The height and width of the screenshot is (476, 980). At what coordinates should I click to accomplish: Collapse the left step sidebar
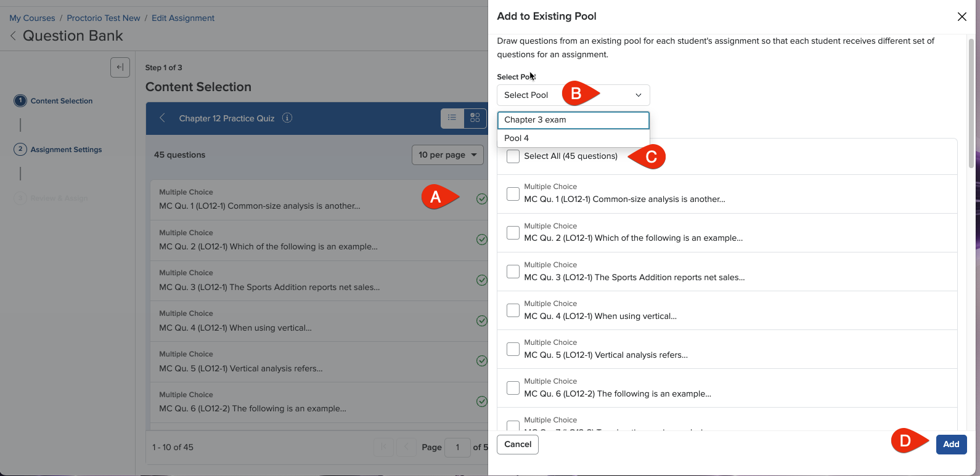120,67
